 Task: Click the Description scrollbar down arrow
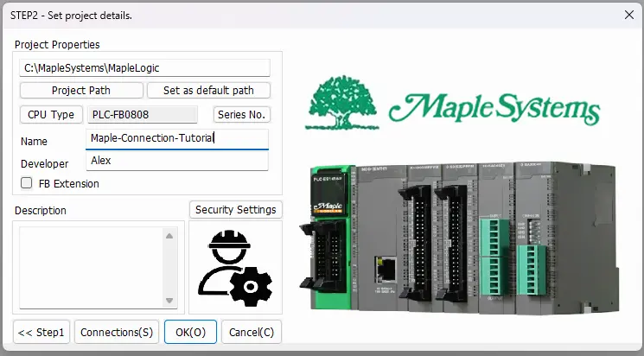[169, 301]
